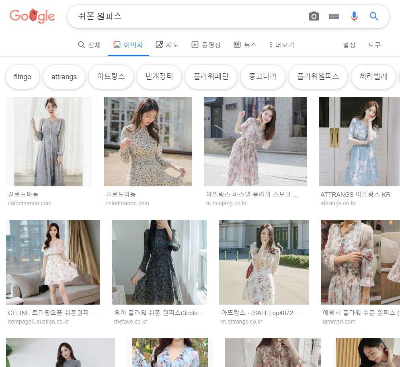Image resolution: width=400 pixels, height=367 pixels.
Task: Click the Google logo
Action: pos(32,16)
